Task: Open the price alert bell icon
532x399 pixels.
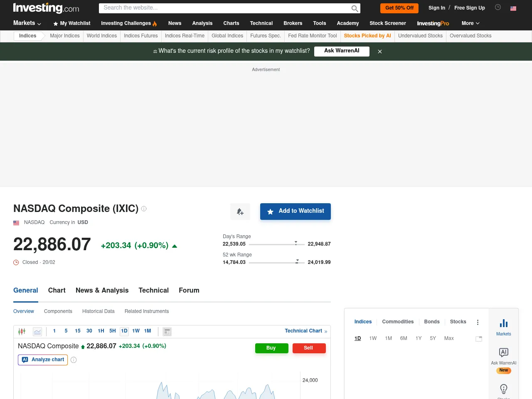Action: (240, 211)
